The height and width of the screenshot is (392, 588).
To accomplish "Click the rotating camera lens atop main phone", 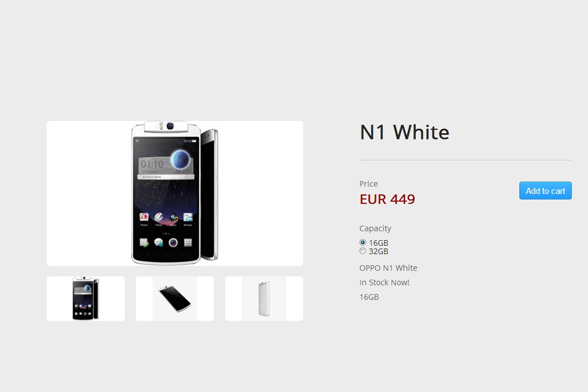I will 170,126.
